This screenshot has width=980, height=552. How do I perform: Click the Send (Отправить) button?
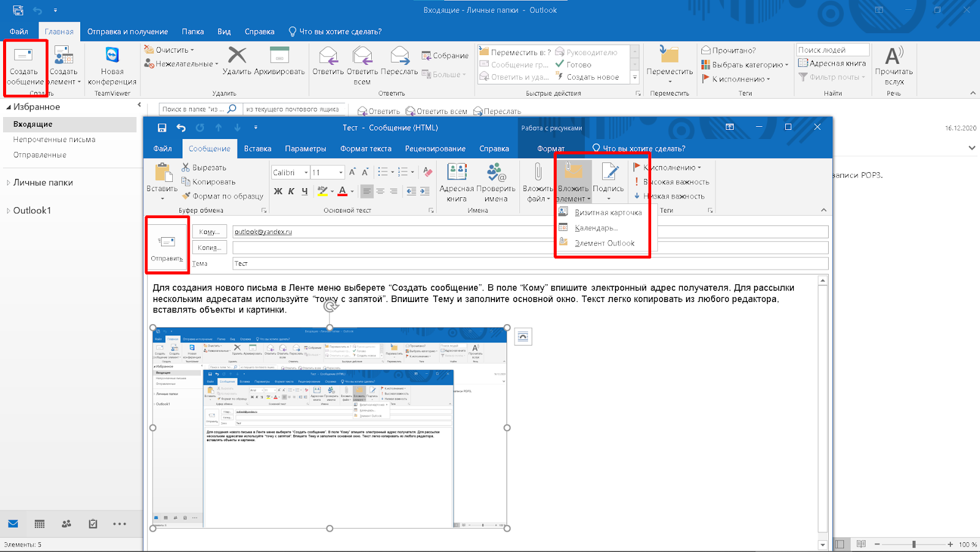coord(167,246)
